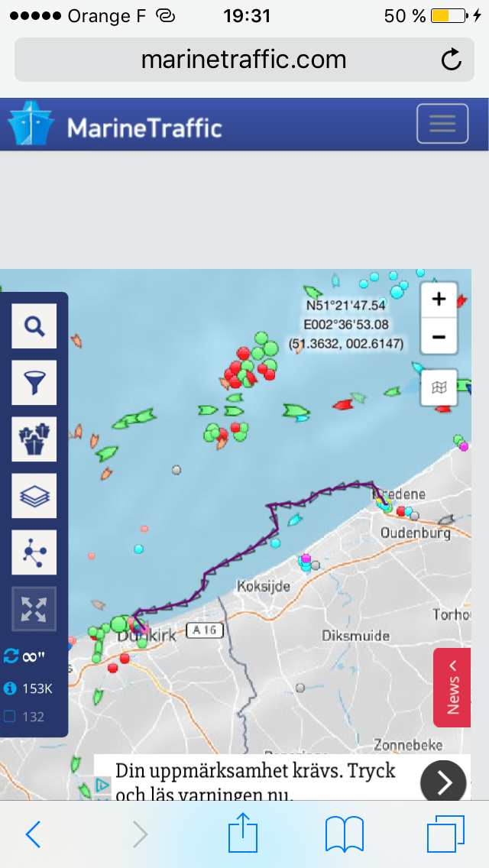
Task: Click the MarineTraffic logo link
Action: pyautogui.click(x=115, y=126)
